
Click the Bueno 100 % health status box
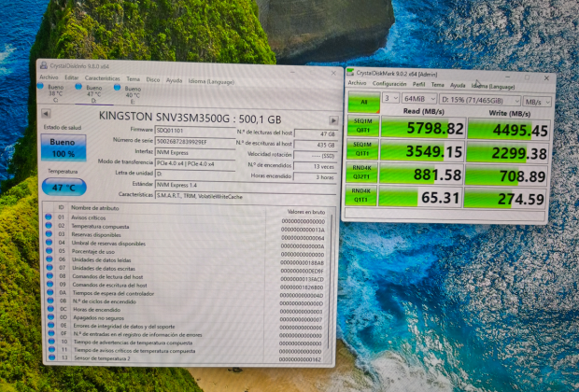click(62, 147)
